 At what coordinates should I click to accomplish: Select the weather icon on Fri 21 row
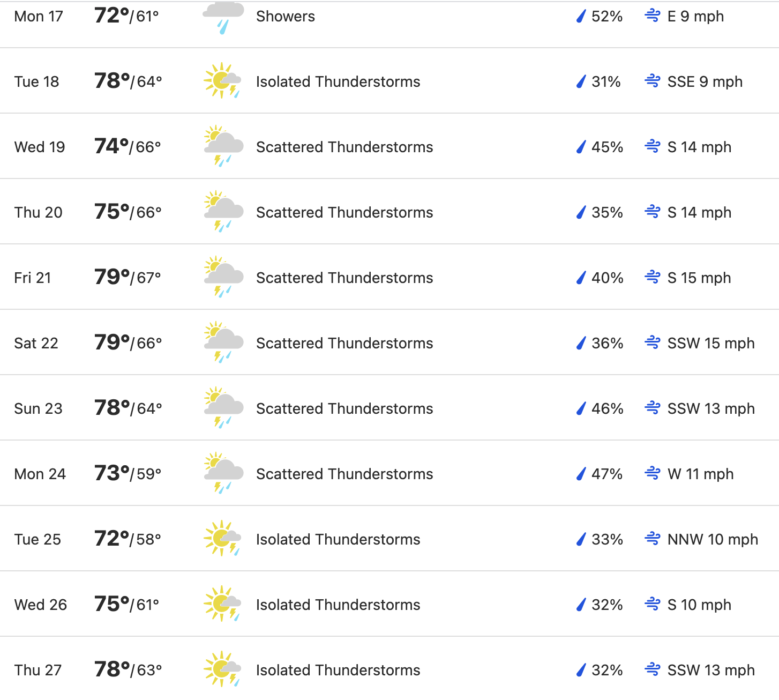[223, 277]
